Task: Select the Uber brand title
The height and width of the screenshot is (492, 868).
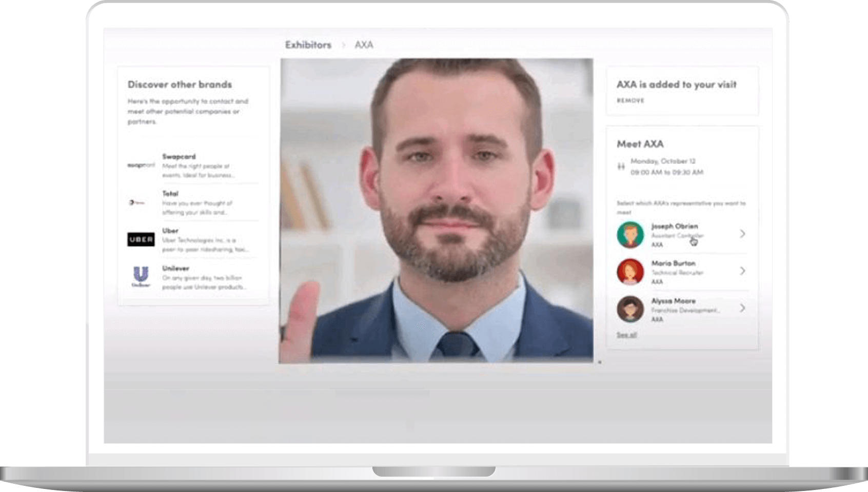Action: tap(170, 231)
